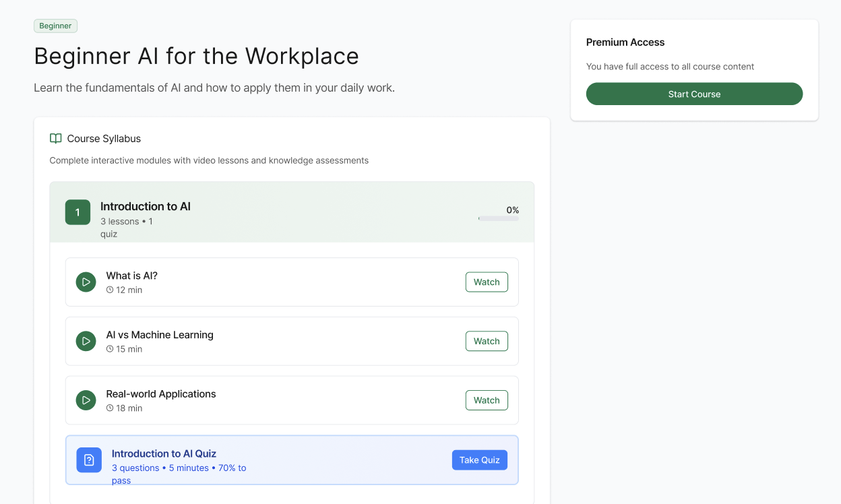
Task: Click the Premium Access heading
Action: (625, 42)
